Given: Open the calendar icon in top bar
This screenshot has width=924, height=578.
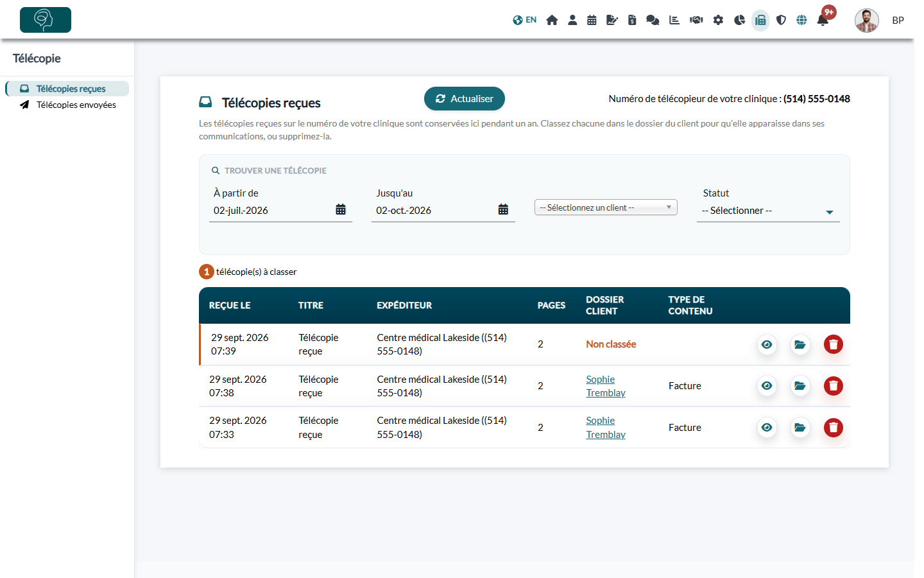Looking at the screenshot, I should 592,20.
